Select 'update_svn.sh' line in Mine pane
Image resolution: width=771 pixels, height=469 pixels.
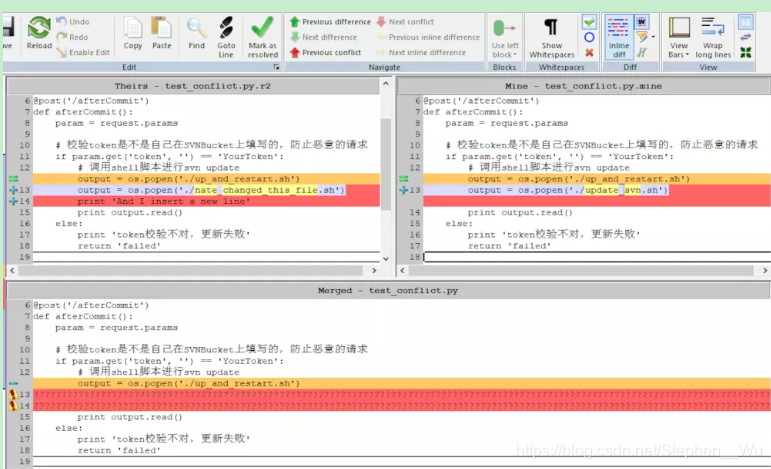(597, 190)
